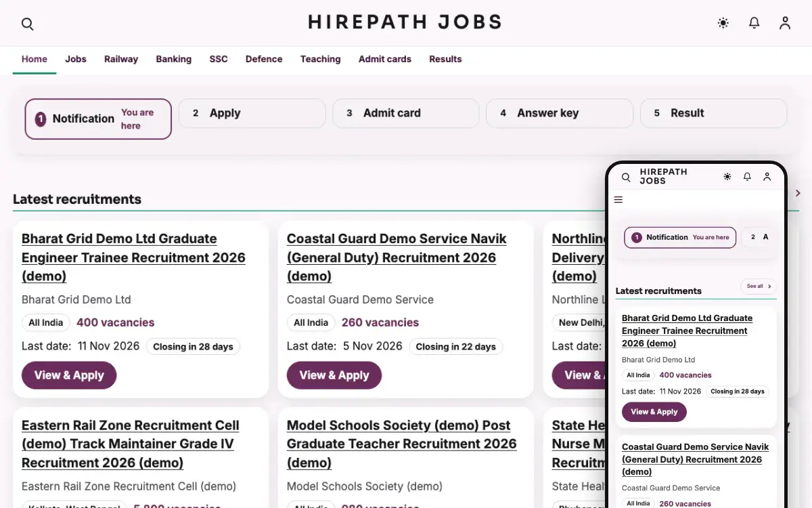Open notifications bell in desktop header

754,23
